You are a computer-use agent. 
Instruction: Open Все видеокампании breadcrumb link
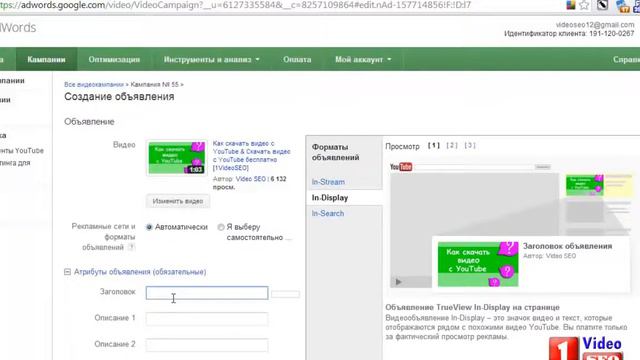(94, 84)
